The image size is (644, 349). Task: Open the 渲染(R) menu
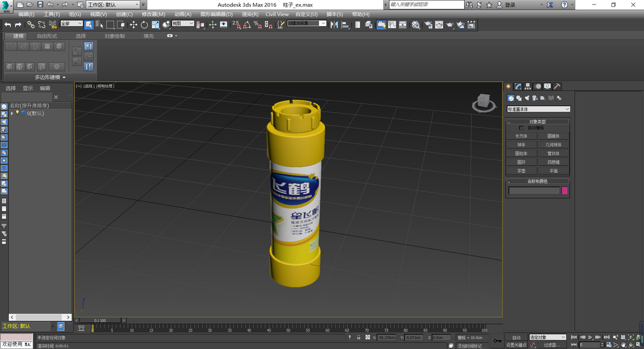tap(250, 15)
